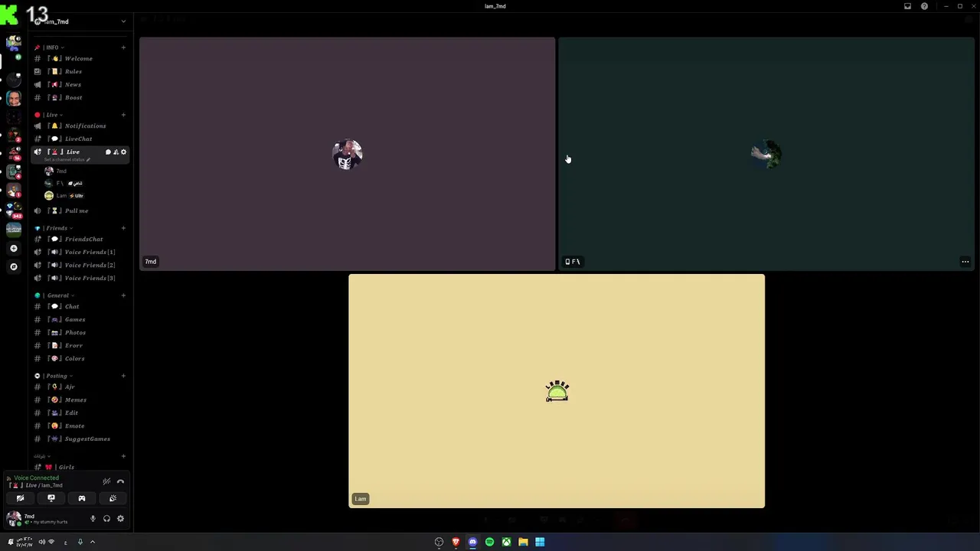Screen dimensions: 980x551
Task: Select user Lam in voice list
Action: pos(84,196)
